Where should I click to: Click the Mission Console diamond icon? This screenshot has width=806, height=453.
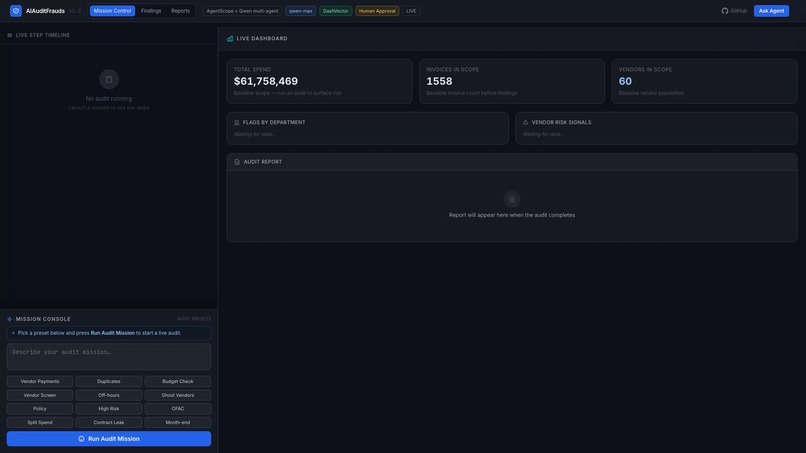pos(9,319)
